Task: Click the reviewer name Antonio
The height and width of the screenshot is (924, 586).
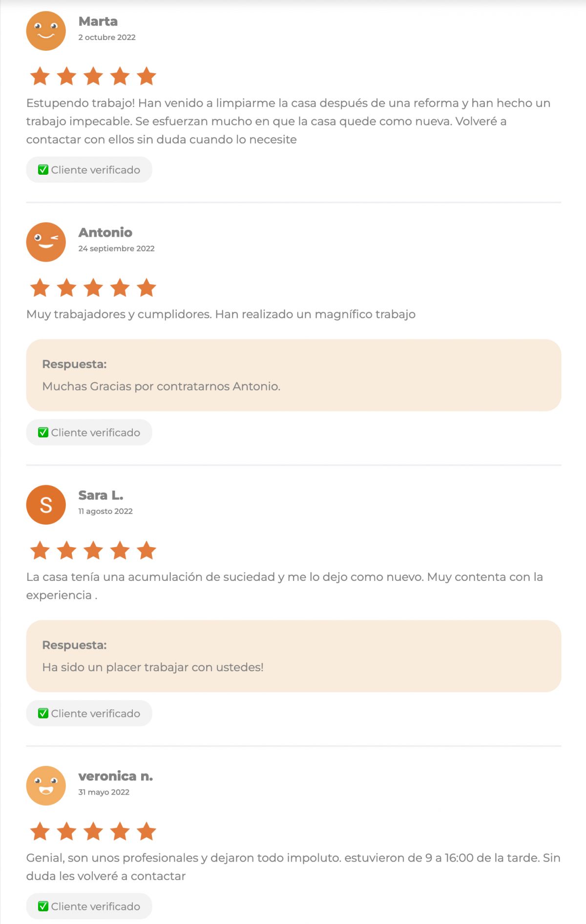Action: point(105,232)
